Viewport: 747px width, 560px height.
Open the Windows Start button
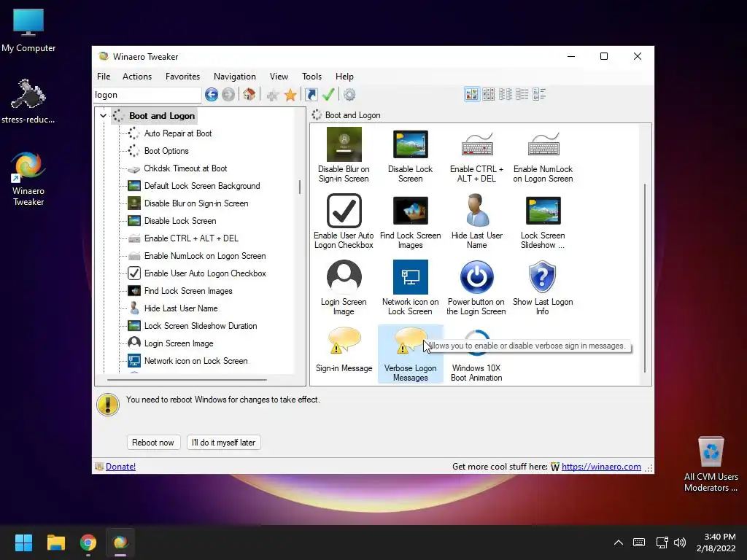[23, 542]
